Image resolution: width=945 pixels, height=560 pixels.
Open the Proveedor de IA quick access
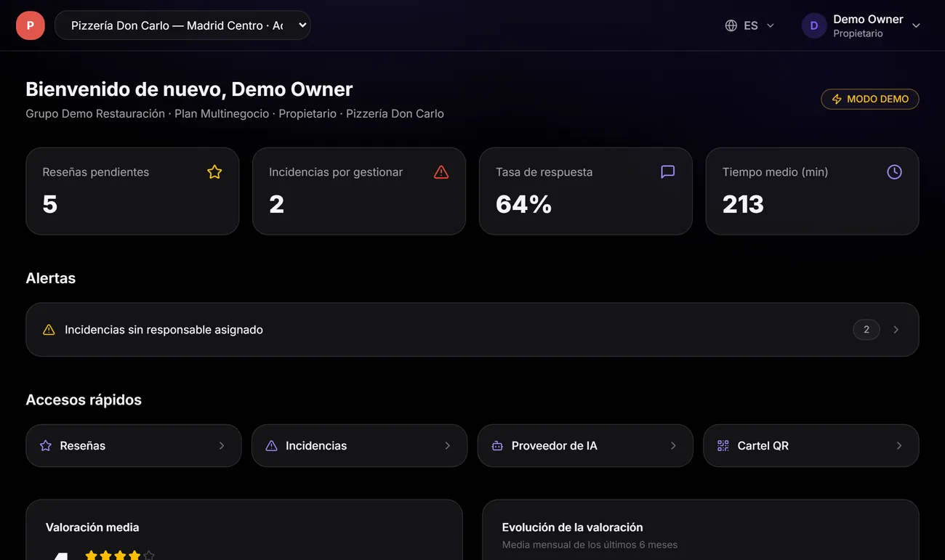click(x=585, y=446)
